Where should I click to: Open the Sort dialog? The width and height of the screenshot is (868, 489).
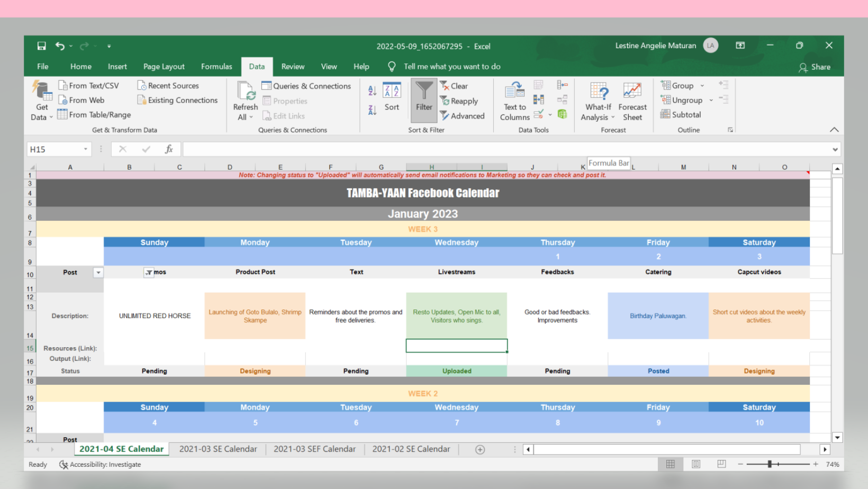(x=392, y=96)
